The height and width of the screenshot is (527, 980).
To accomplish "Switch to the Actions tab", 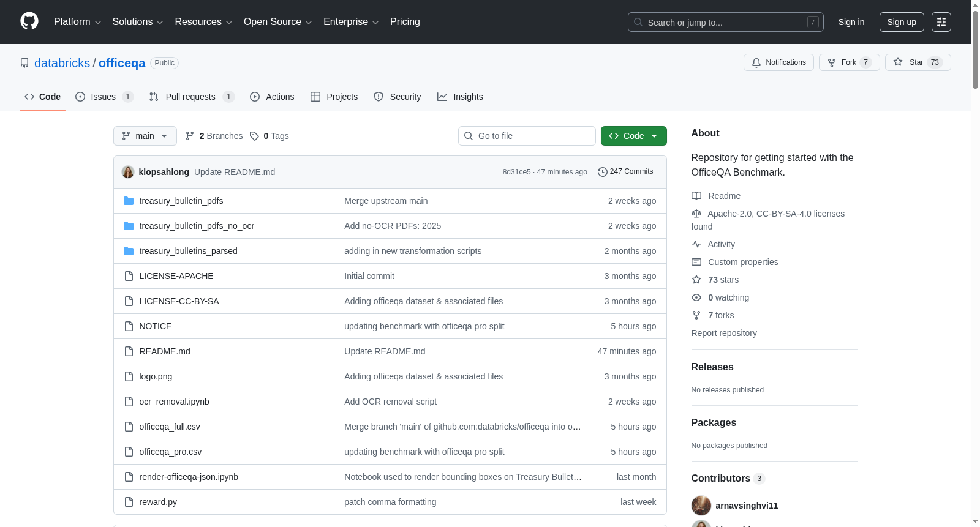I will tap(272, 97).
